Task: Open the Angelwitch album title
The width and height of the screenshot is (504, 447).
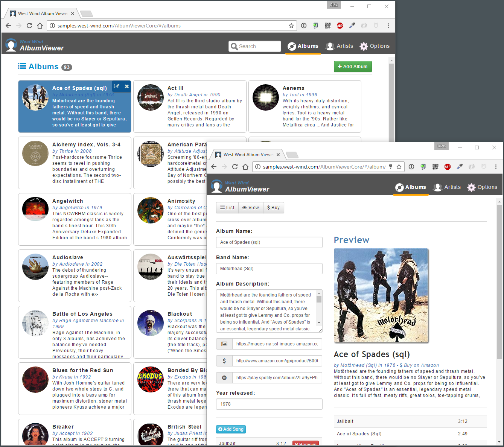Action: (68, 201)
